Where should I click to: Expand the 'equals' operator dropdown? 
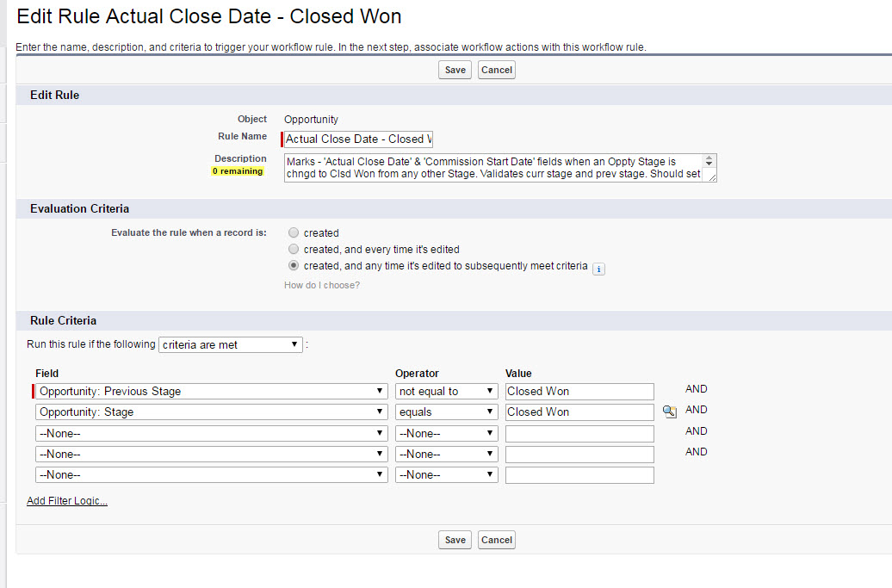446,412
